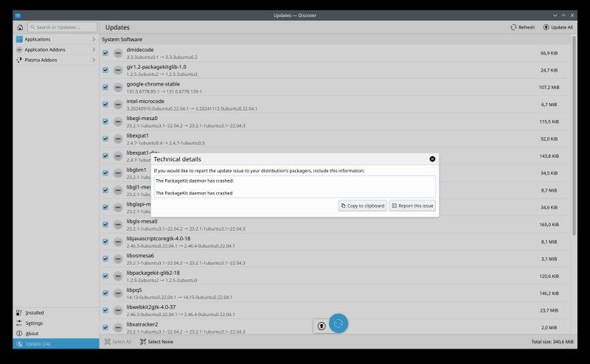Click the libpq5 package icon
This screenshot has height=364, width=590.
118,293
